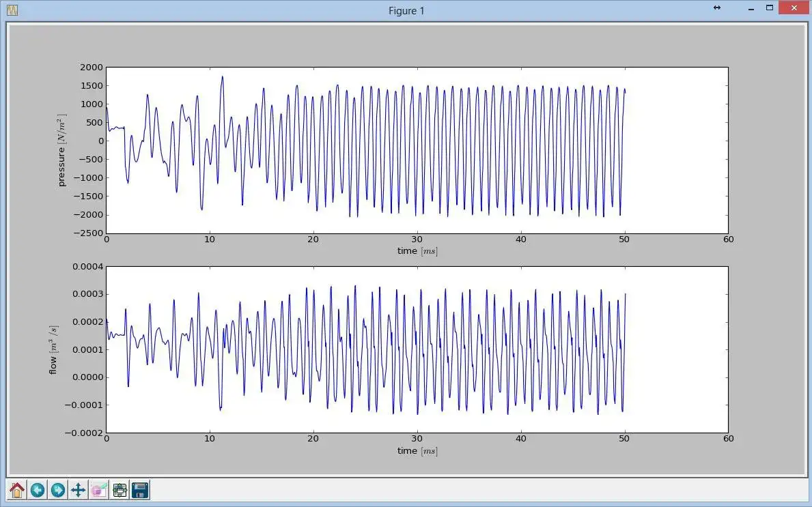This screenshot has height=507, width=812.
Task: Go forward to the next view
Action: pyautogui.click(x=57, y=489)
